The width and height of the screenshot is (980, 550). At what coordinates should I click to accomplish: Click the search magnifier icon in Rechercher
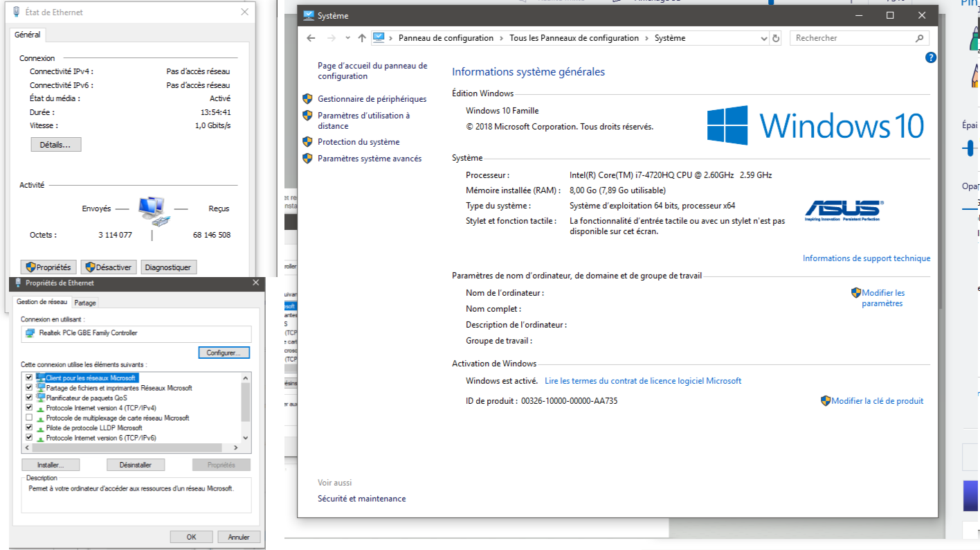pos(919,38)
